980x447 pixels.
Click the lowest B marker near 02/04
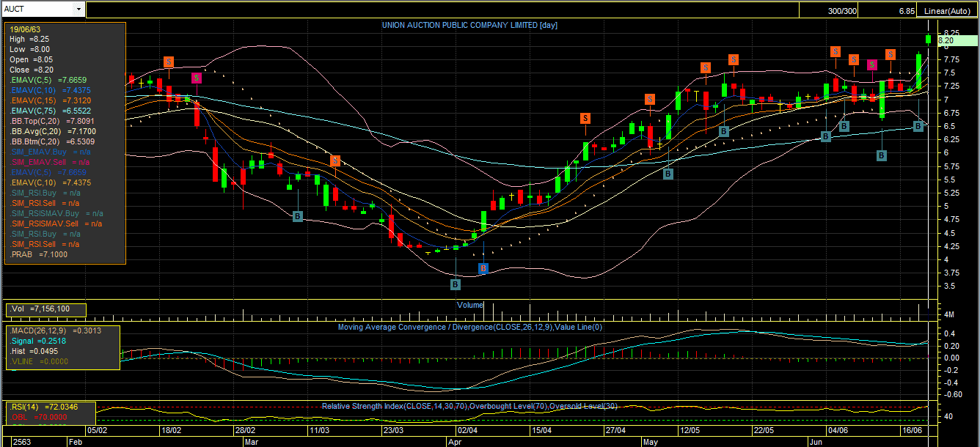(x=456, y=283)
